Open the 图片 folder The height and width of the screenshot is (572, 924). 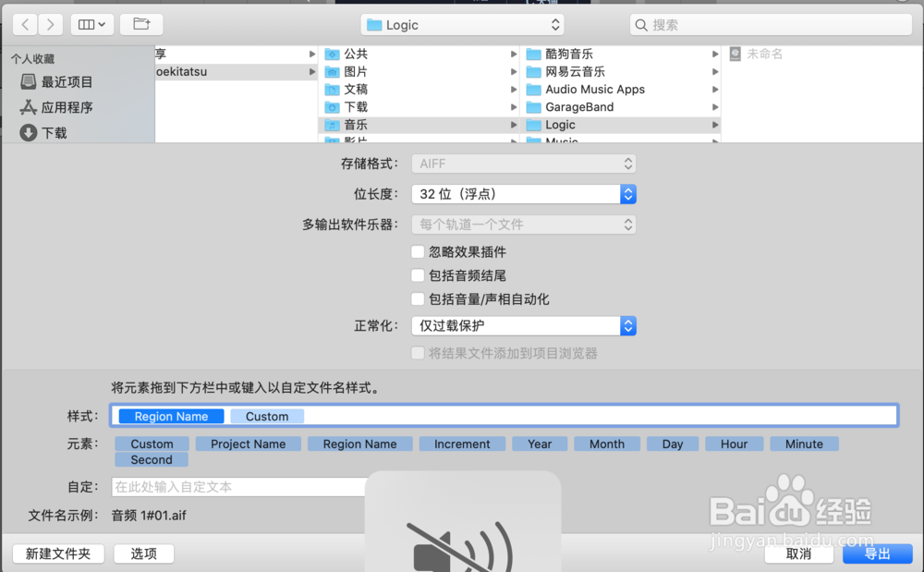pyautogui.click(x=419, y=72)
